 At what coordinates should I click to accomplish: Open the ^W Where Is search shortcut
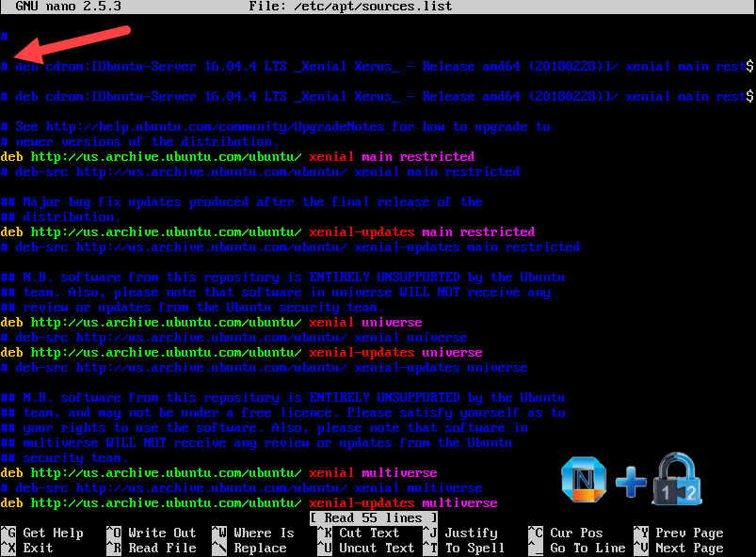pyautogui.click(x=253, y=533)
